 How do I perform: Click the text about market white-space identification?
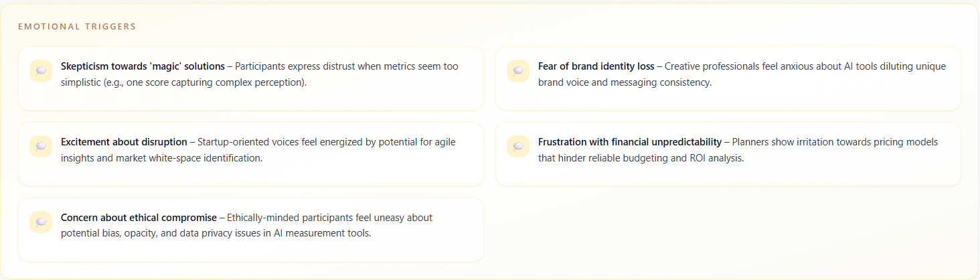161,158
